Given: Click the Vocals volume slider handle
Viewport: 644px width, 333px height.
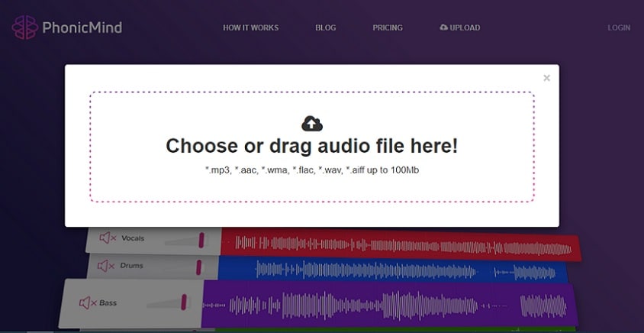Looking at the screenshot, I should pos(201,240).
